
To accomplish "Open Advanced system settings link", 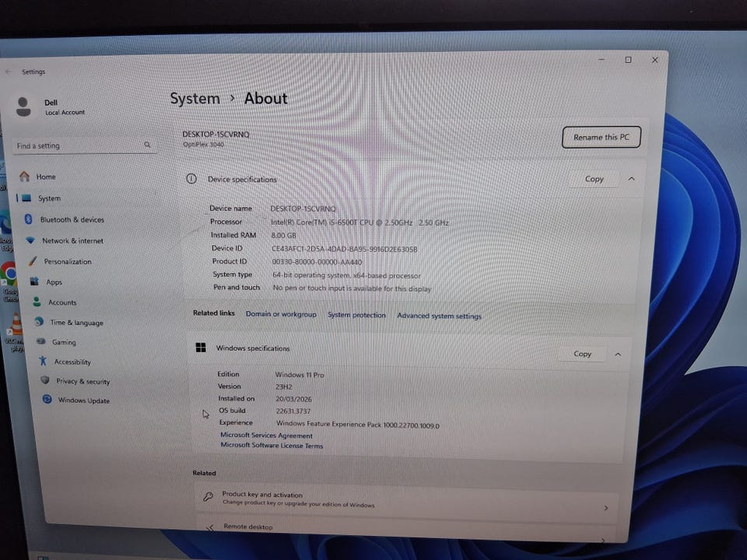I will click(x=439, y=316).
